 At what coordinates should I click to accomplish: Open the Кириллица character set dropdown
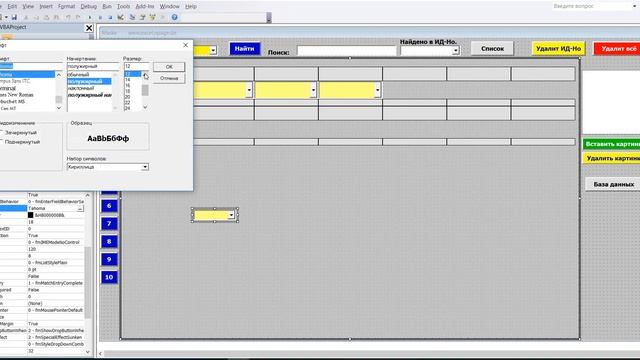click(145, 167)
